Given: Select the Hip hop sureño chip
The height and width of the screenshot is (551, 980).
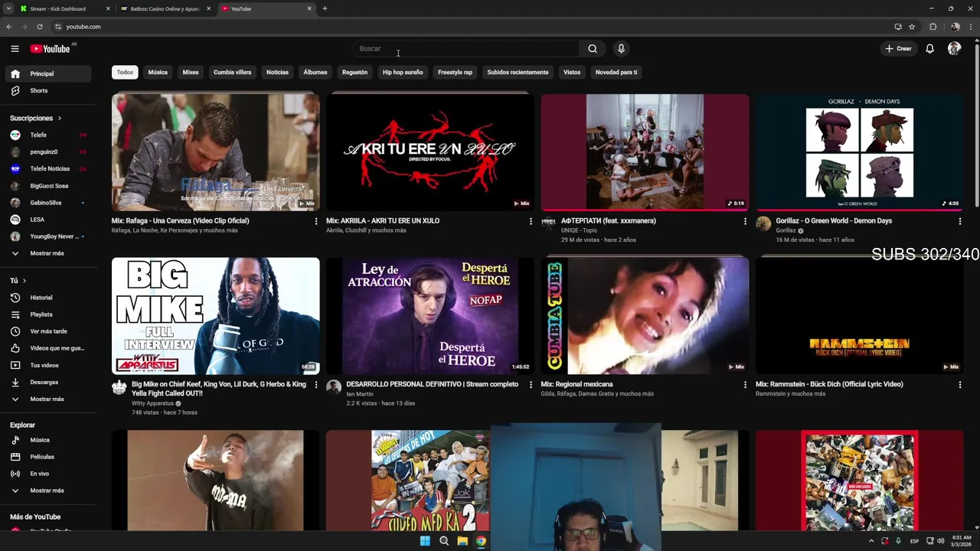Looking at the screenshot, I should tap(403, 72).
